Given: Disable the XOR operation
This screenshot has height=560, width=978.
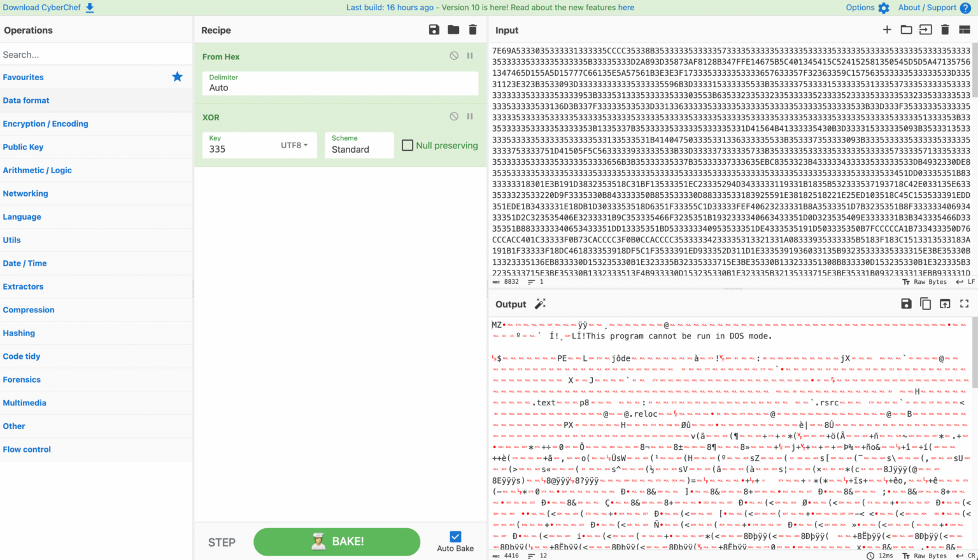Looking at the screenshot, I should pyautogui.click(x=454, y=116).
